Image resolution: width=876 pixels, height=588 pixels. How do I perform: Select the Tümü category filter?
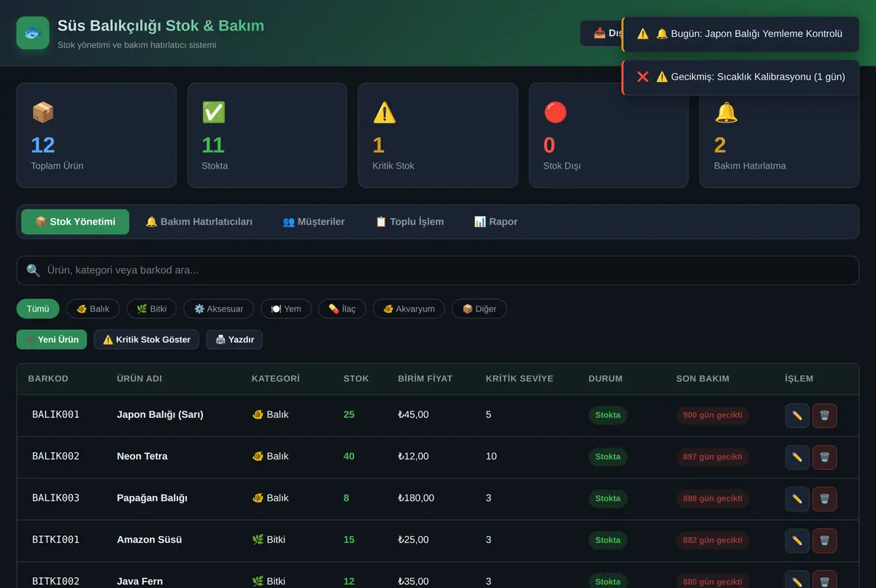38,309
